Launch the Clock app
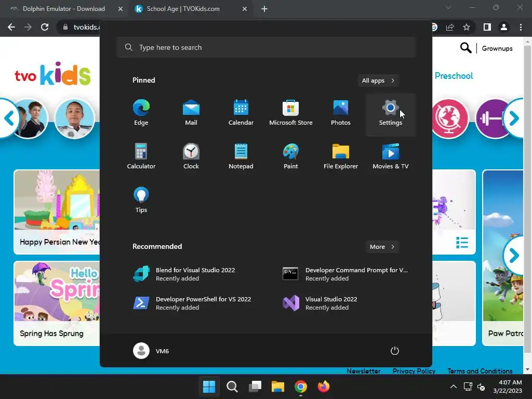532x399 pixels. [x=191, y=156]
